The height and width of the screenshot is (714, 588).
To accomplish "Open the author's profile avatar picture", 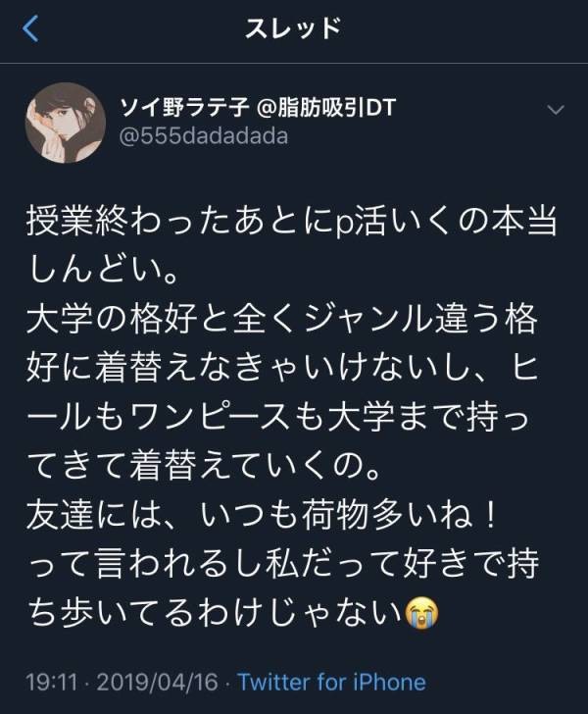I will tap(66, 123).
